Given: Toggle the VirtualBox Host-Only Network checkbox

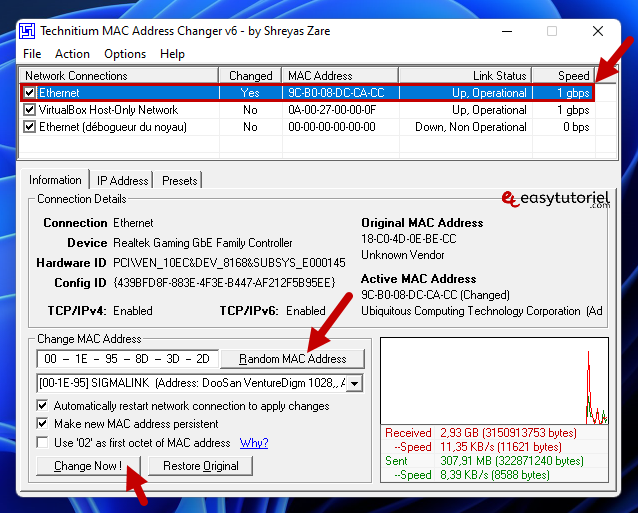Looking at the screenshot, I should pyautogui.click(x=29, y=110).
